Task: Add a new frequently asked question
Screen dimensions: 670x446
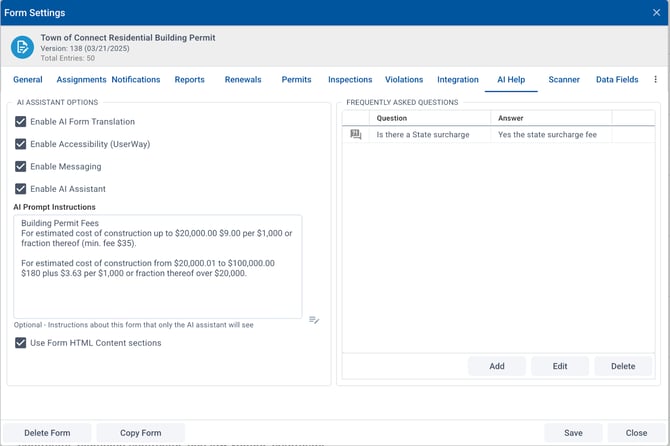Action: [x=497, y=366]
